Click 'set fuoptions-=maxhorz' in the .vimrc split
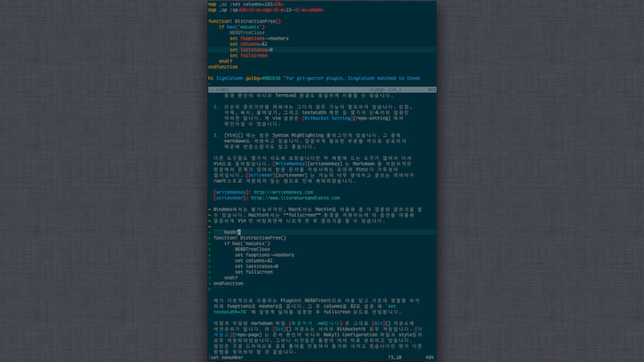 (259, 39)
